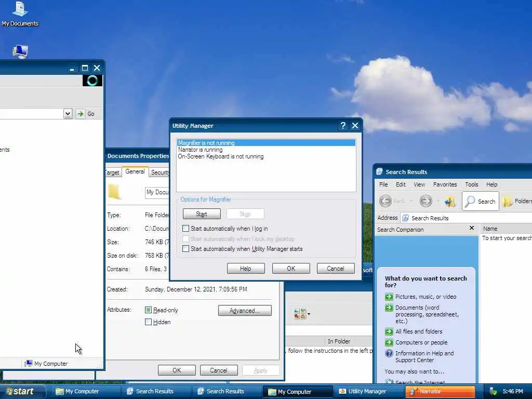Viewport: 532px width, 399px height.
Task: Click the folder icon in Documents Properties
Action: tap(114, 192)
